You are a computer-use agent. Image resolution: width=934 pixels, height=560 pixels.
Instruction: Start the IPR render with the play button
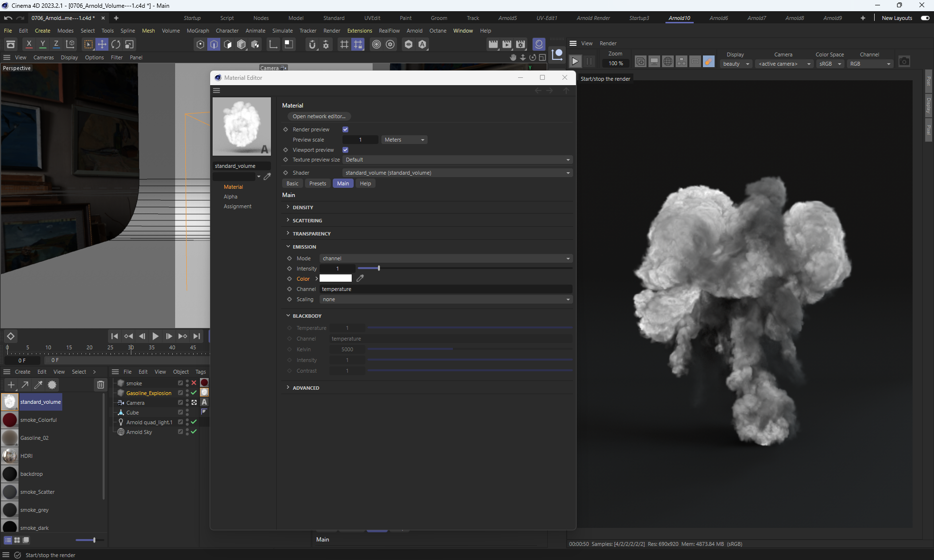point(575,62)
